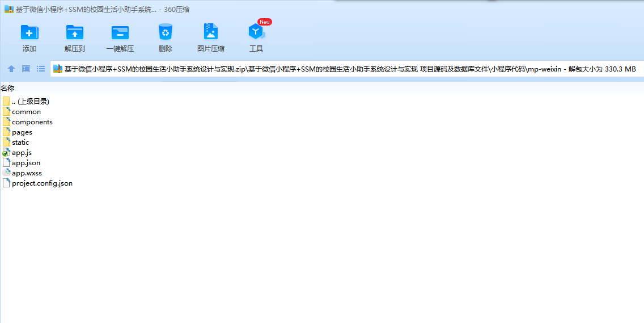Viewport: 644px width, 323px height.
Task: Click the 一键解压 one-click extract icon
Action: coord(120,32)
